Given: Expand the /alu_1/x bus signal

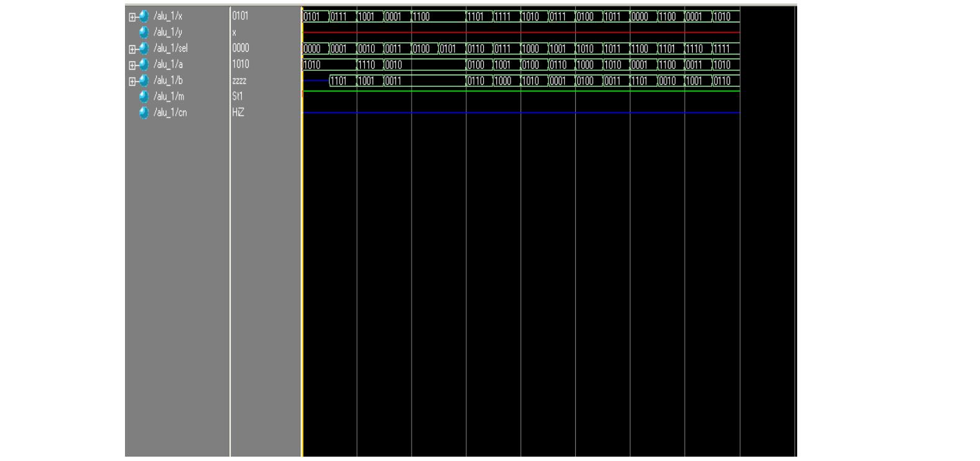Looking at the screenshot, I should (132, 17).
